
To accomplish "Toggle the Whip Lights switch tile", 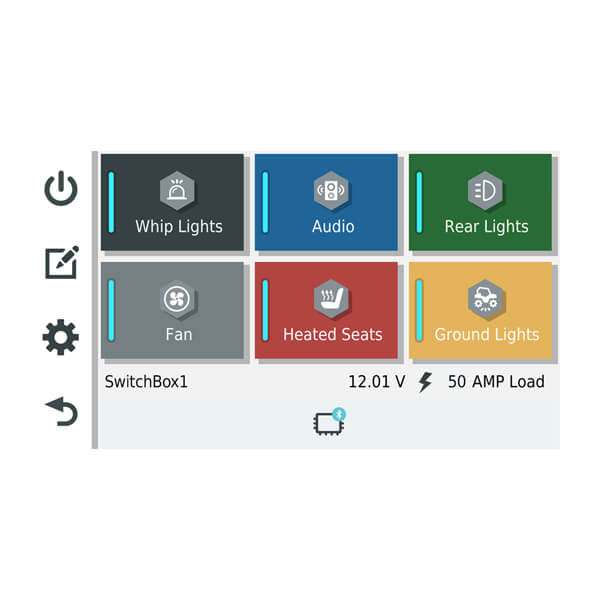I will coord(172,202).
